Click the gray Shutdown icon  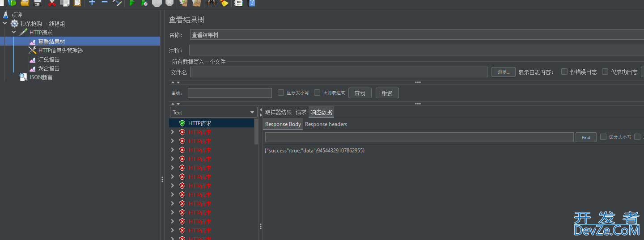pyautogui.click(x=169, y=3)
